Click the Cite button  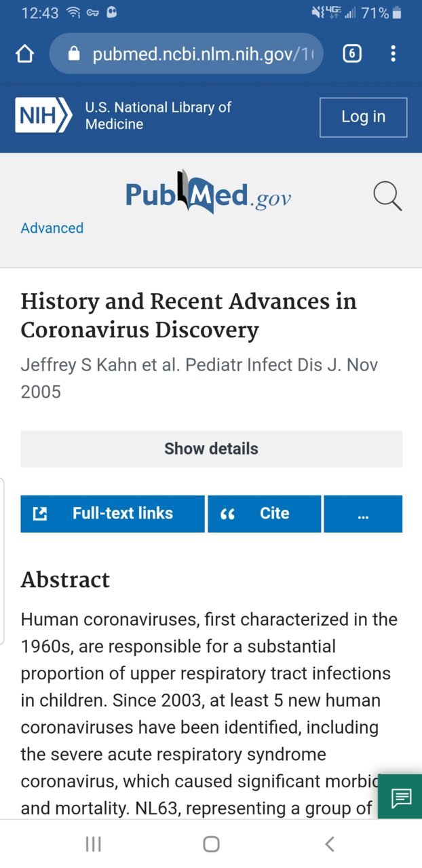[265, 514]
